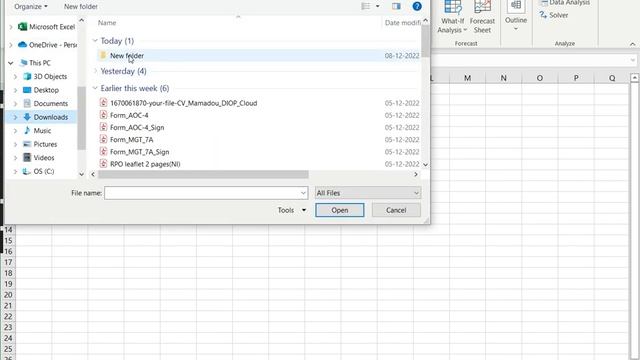The width and height of the screenshot is (640, 360).
Task: Expand Microsoft Excel tree node
Action: (11, 27)
